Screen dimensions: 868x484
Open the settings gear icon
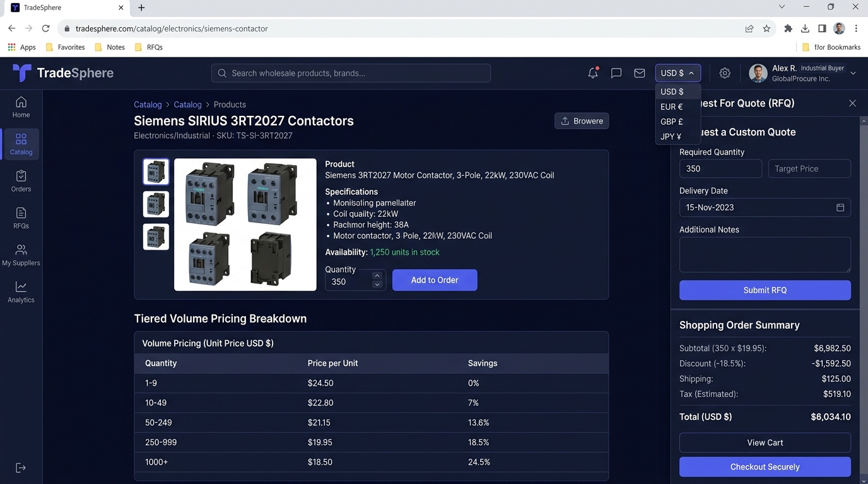click(725, 73)
